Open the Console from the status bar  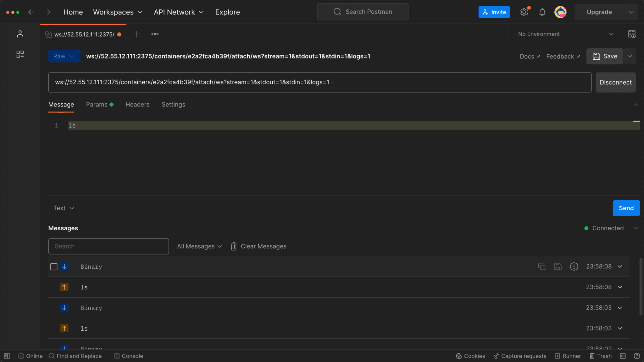point(128,356)
